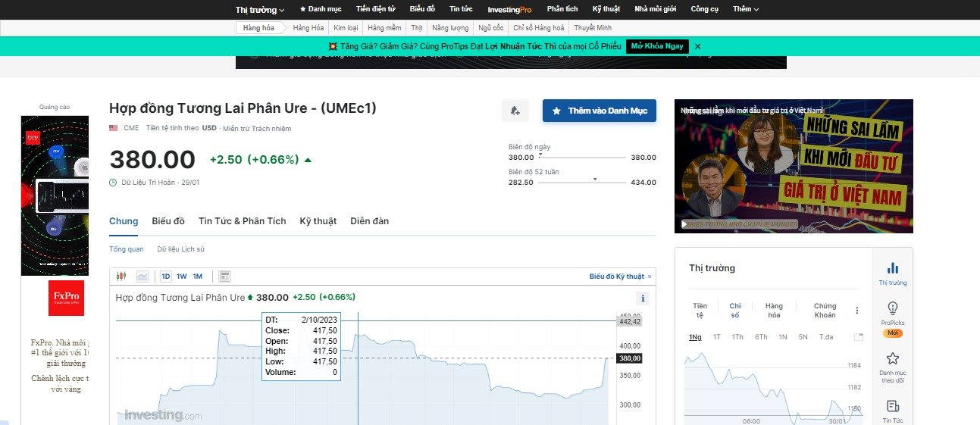
Task: Click the Thêm vào Danh Mục button
Action: click(599, 111)
